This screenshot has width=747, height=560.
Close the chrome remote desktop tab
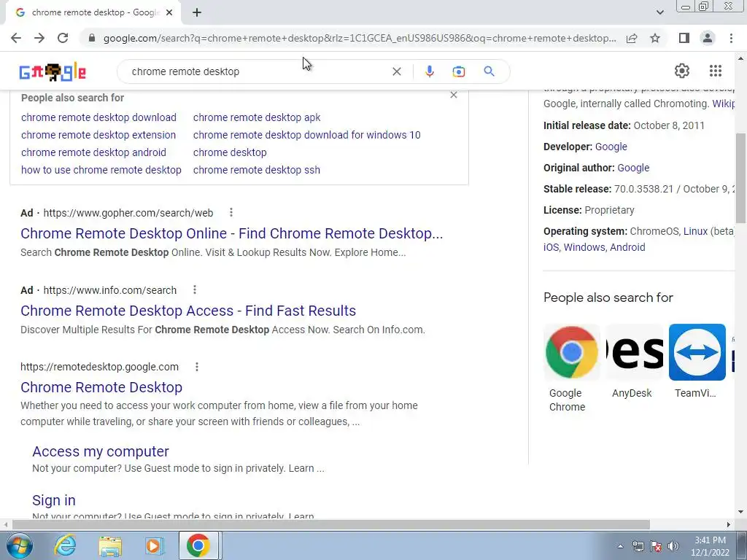(169, 12)
